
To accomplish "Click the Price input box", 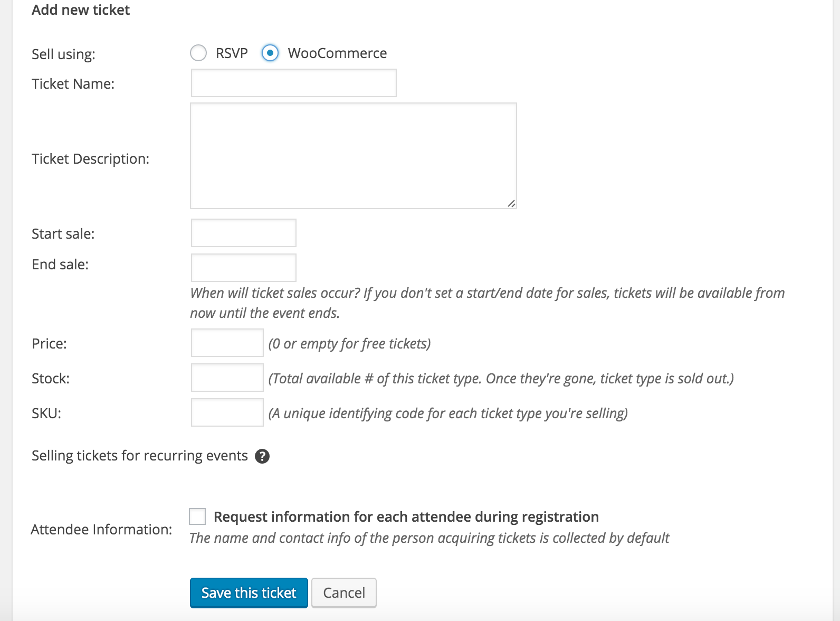I will tap(227, 343).
